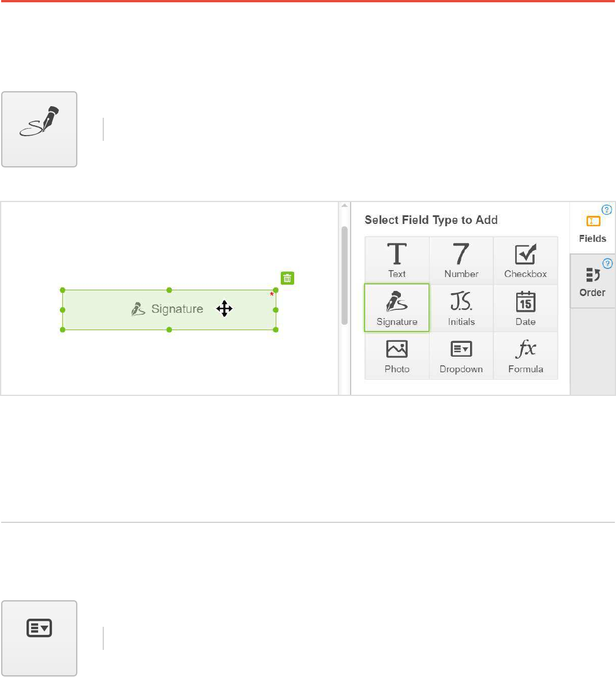Delete the selected Signature field
Image resolution: width=616 pixels, height=677 pixels.
(x=287, y=278)
